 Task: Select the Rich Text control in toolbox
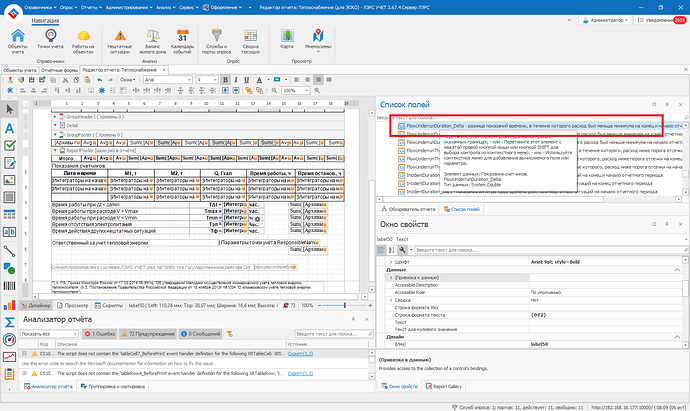pos(9,163)
